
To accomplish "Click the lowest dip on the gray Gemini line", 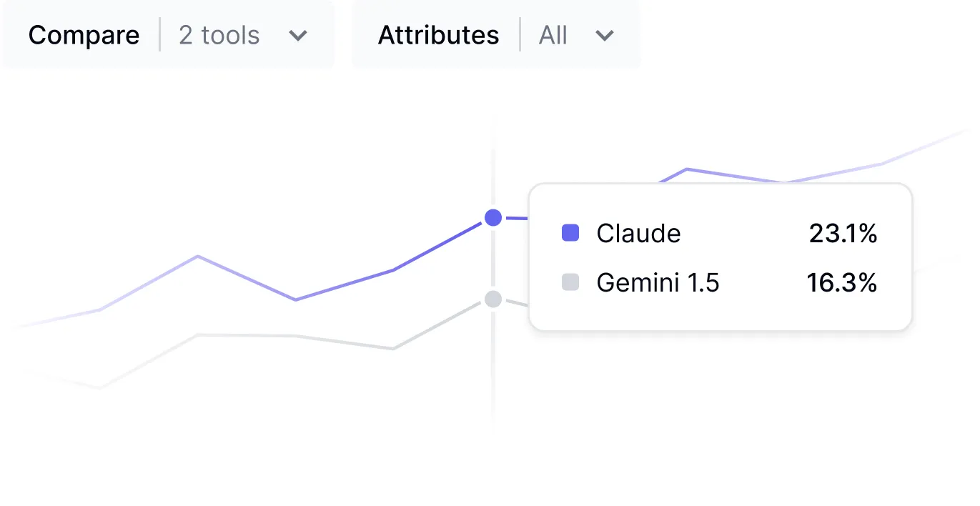I will 100,387.
